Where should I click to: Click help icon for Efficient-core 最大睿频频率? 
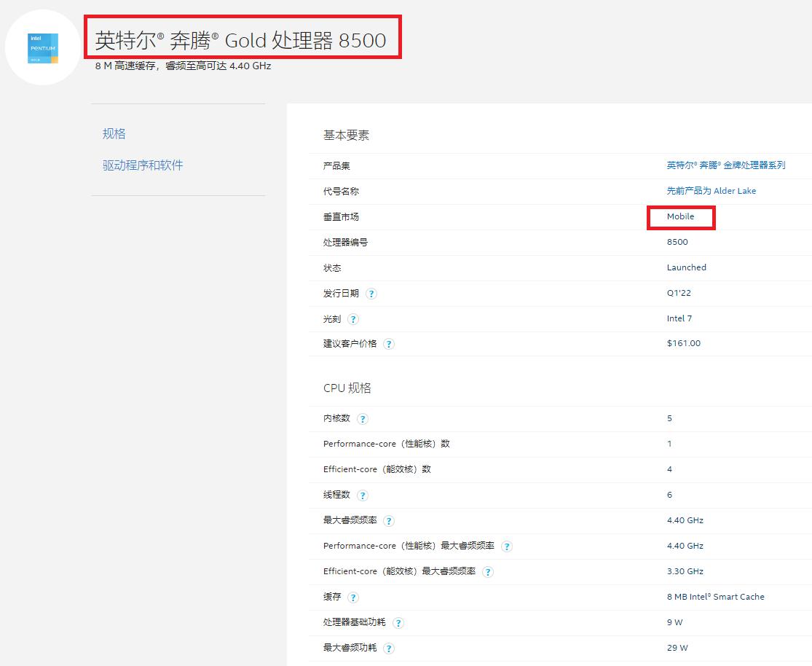pyautogui.click(x=488, y=572)
